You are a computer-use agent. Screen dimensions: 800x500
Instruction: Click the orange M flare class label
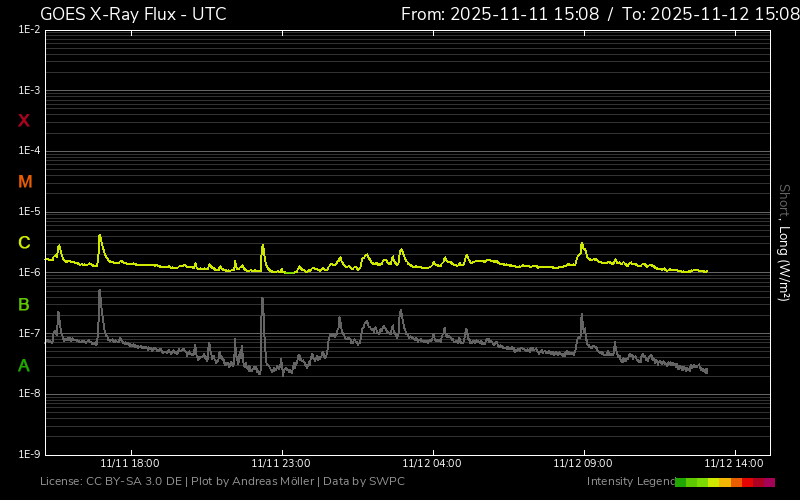pos(25,182)
